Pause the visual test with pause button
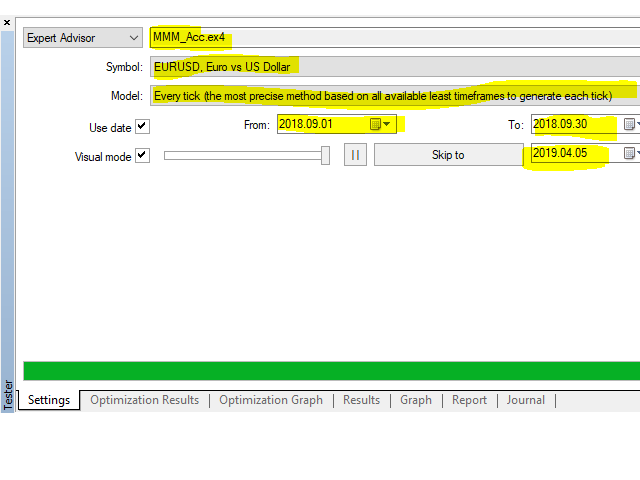This screenshot has width=640, height=480. pos(355,155)
